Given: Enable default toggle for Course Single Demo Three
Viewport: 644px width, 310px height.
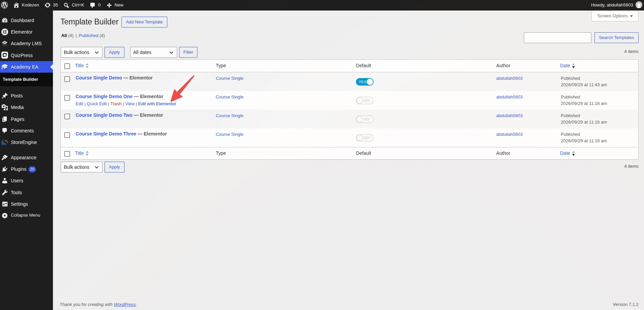Looking at the screenshot, I should 365,138.
